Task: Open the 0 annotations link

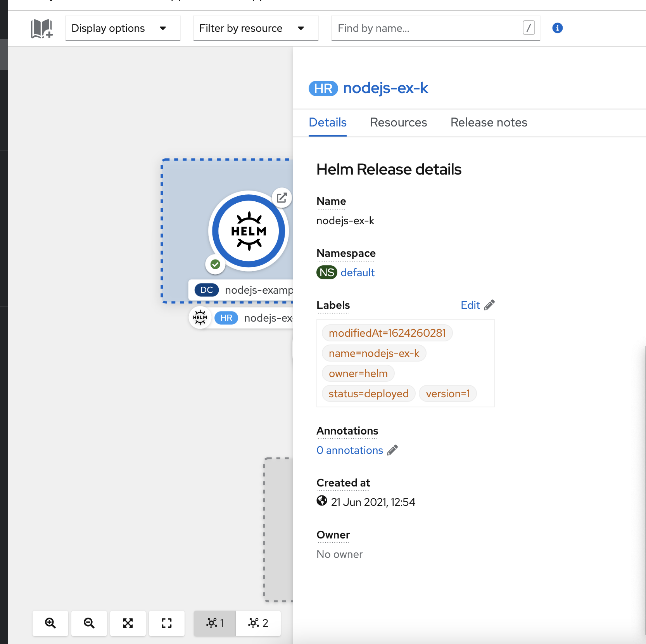Action: point(350,450)
